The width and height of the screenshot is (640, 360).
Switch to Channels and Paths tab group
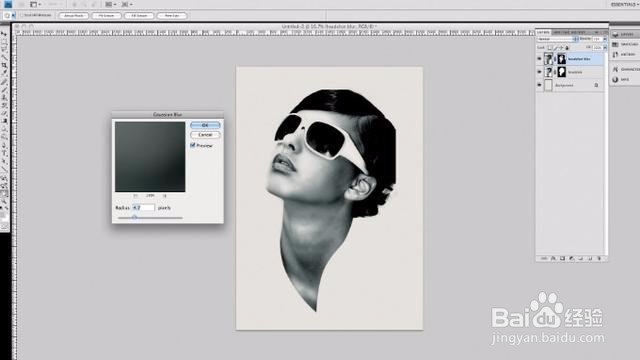tap(569, 32)
